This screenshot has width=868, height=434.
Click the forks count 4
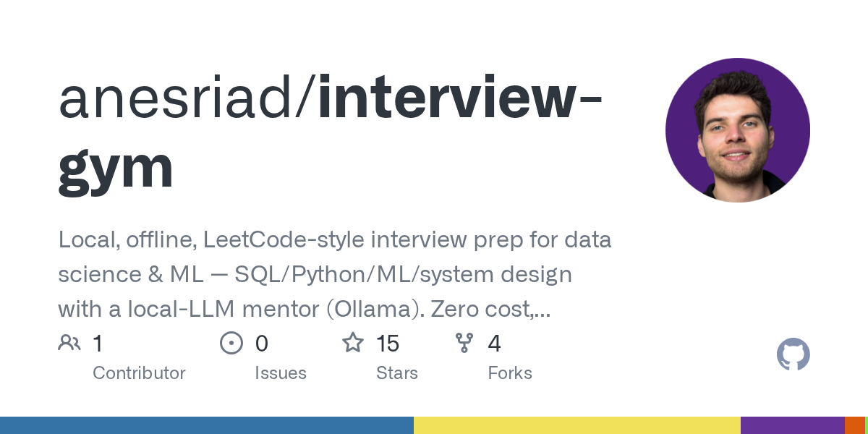(x=495, y=343)
